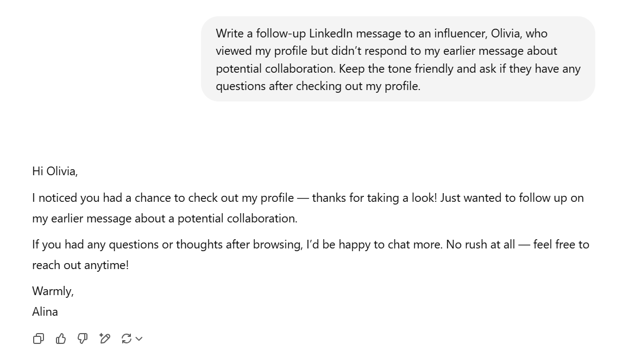This screenshot has height=364, width=623.
Task: Mark the response with thumbs down
Action: [x=83, y=339]
